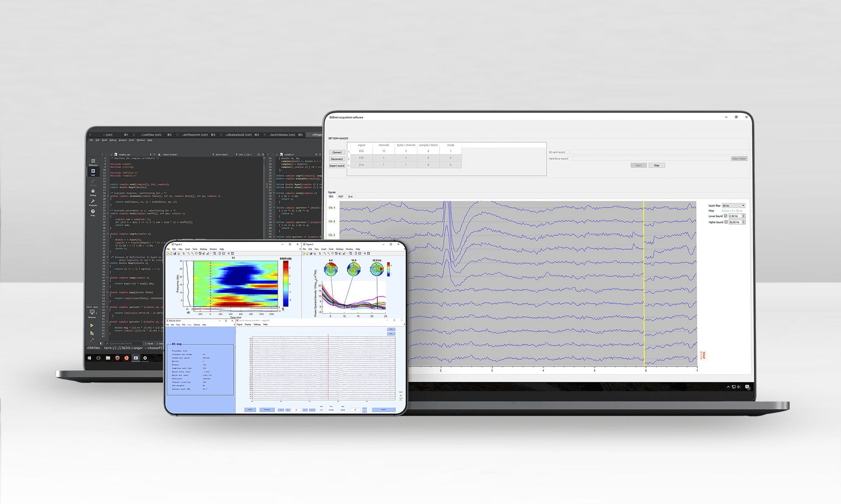The height and width of the screenshot is (504, 841).
Task: Switch to the FOT signals tab
Action: coord(341,197)
